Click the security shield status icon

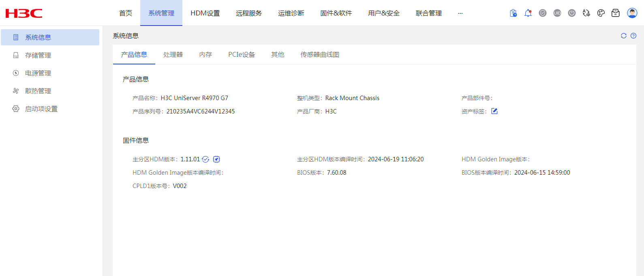point(543,13)
